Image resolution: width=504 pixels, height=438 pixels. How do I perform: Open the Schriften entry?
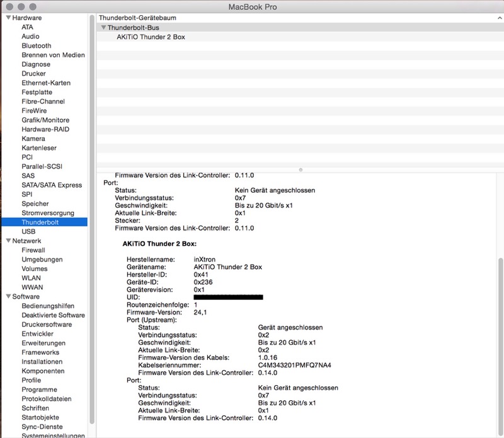[x=35, y=408]
